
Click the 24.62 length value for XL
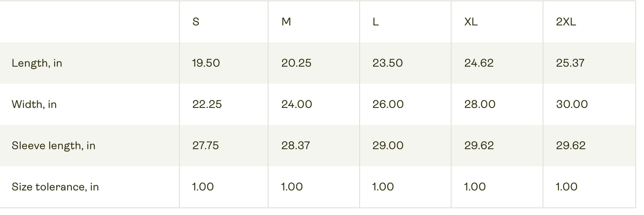[x=479, y=63]
